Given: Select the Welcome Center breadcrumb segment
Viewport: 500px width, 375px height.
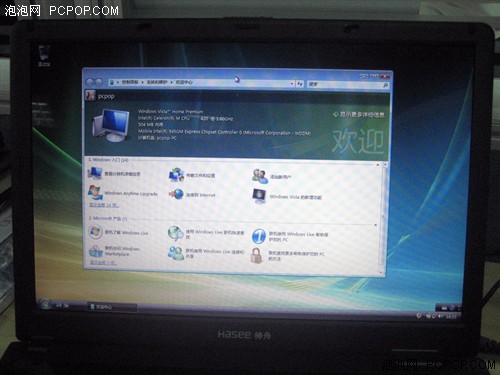Looking at the screenshot, I should tap(184, 82).
